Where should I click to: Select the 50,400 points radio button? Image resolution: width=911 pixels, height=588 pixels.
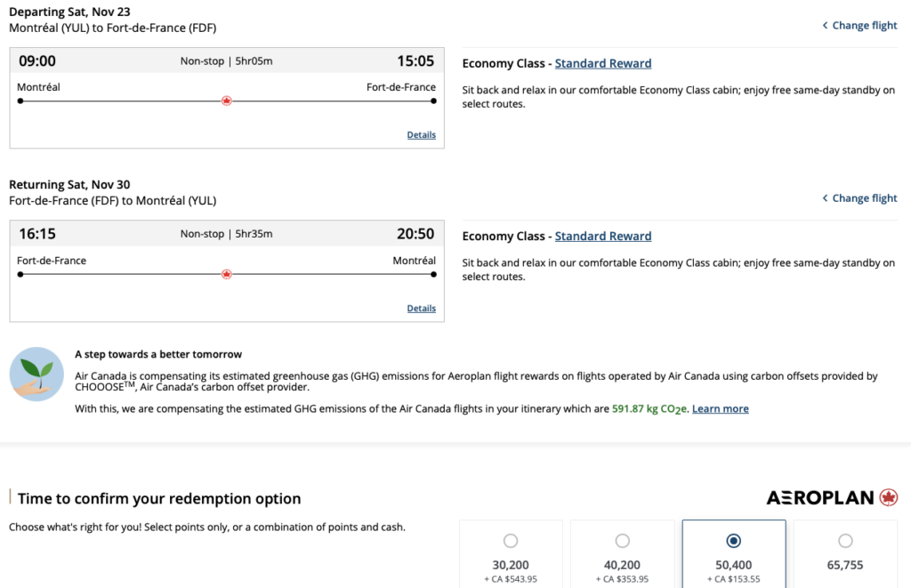pyautogui.click(x=734, y=541)
